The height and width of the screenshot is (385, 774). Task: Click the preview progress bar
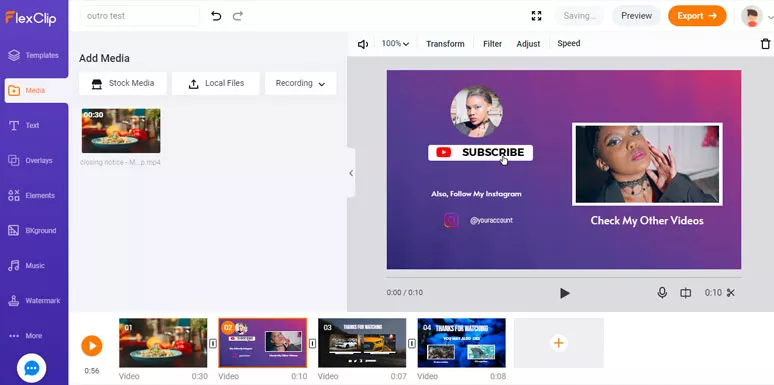pyautogui.click(x=564, y=277)
